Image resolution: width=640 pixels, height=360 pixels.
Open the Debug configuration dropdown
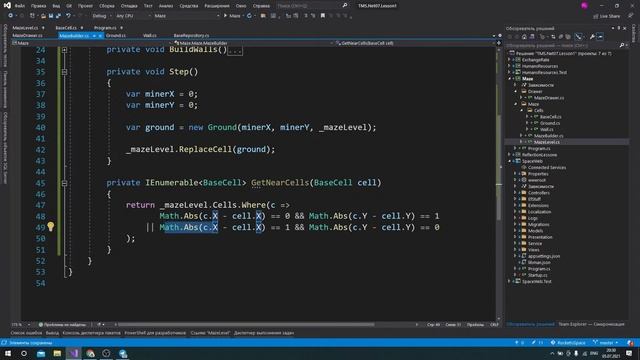pyautogui.click(x=102, y=16)
